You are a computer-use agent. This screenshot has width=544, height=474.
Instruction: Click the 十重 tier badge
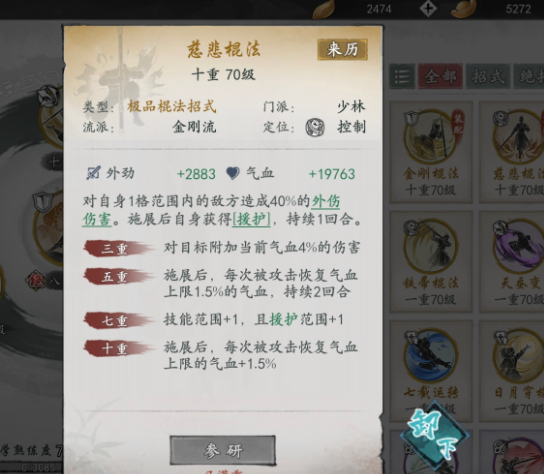118,348
